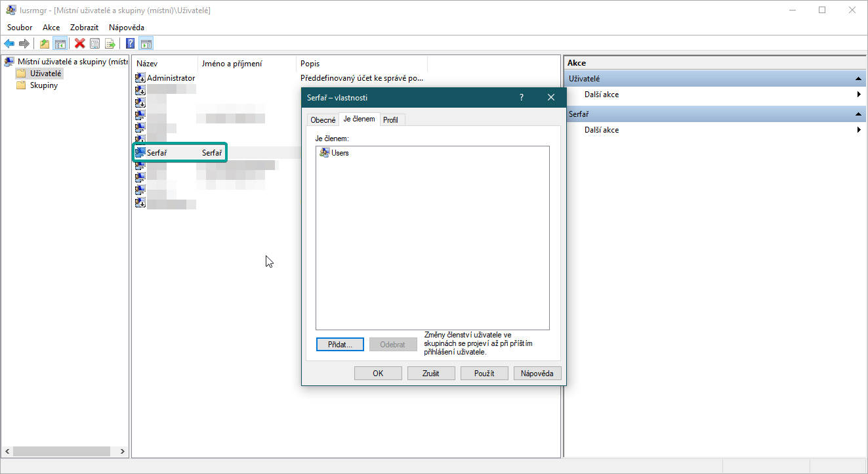Screen dimensions: 868x474
Task: Switch to the Obecné tab
Action: tap(323, 120)
